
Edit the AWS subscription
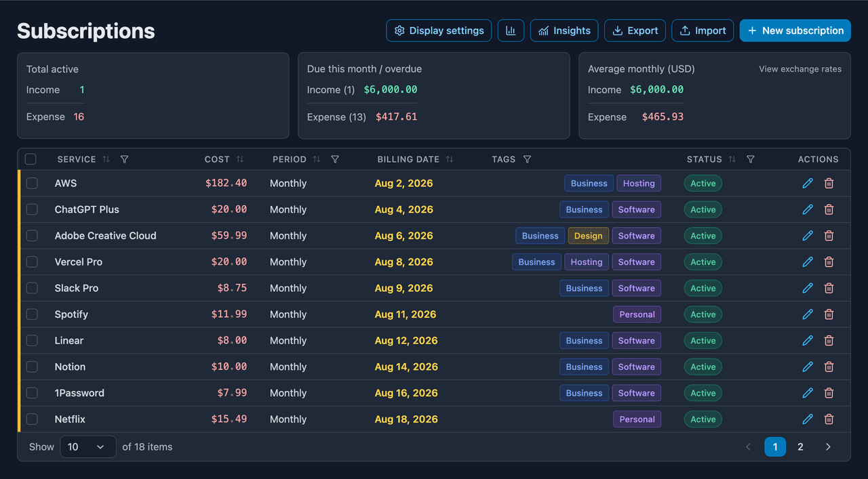coord(808,183)
